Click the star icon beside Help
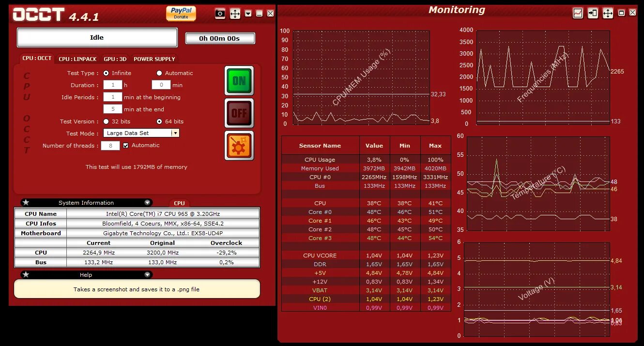644x346 pixels. [x=26, y=274]
